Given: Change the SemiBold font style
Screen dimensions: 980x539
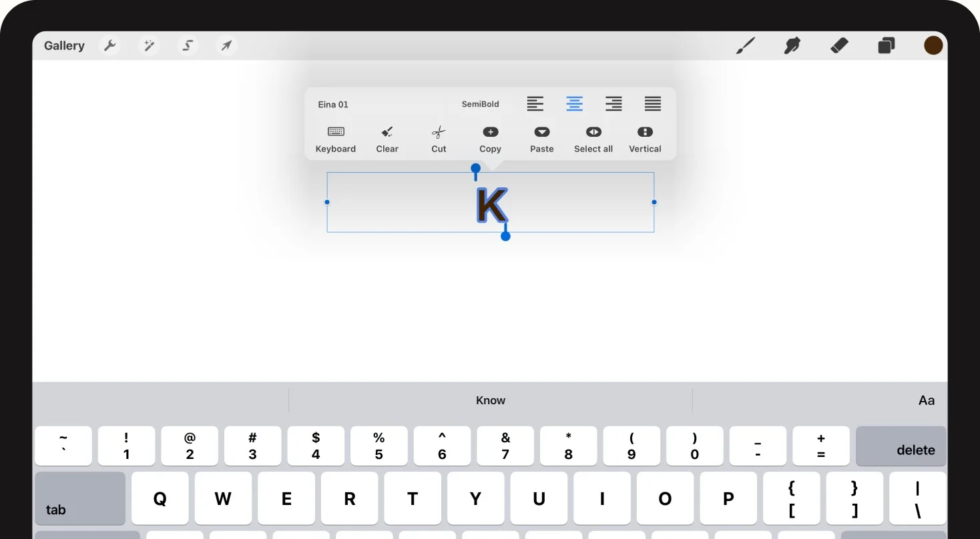Looking at the screenshot, I should pyautogui.click(x=480, y=105).
